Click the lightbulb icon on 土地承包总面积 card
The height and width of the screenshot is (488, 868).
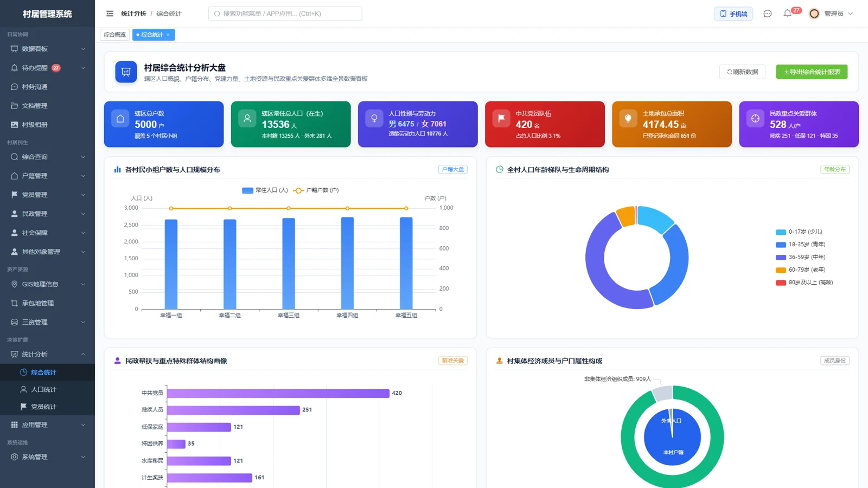[628, 119]
